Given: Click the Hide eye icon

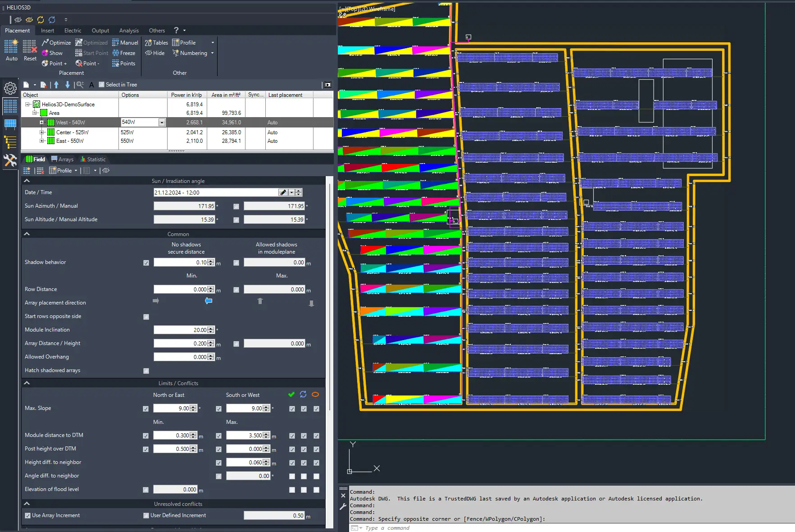Looking at the screenshot, I should click(149, 53).
